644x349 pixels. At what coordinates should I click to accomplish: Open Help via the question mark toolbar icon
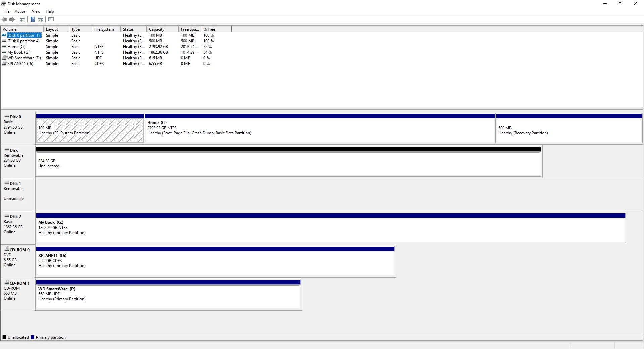pos(33,19)
